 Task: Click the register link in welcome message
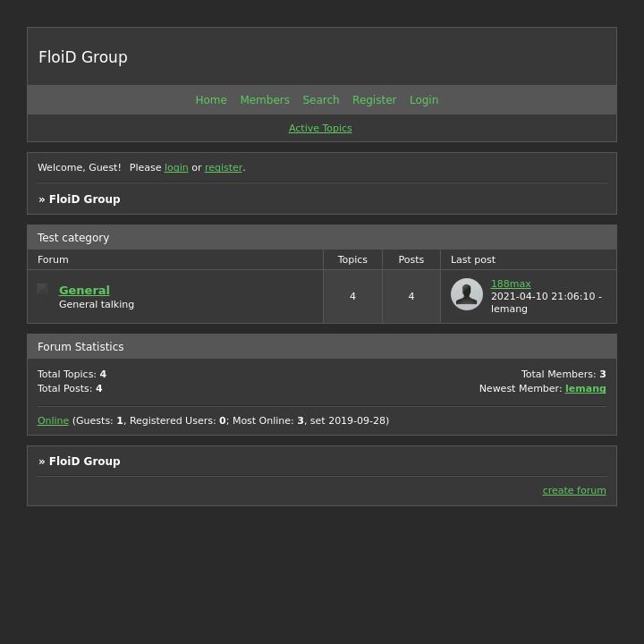point(224,168)
